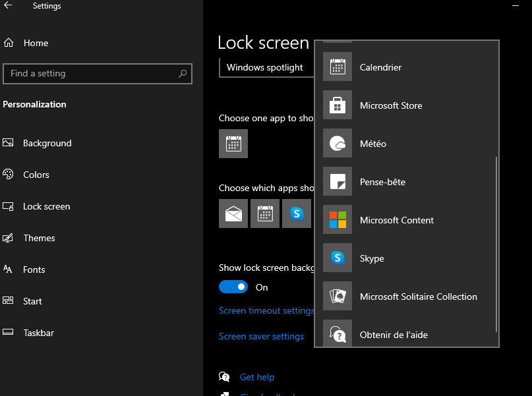
Task: Click the app list vertical scrollbar
Action: [496, 244]
